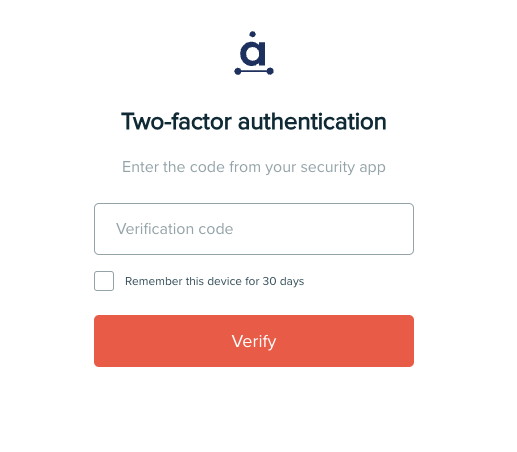Image resolution: width=517 pixels, height=452 pixels.
Task: Click the '30 days' text beside the checkbox
Action: [283, 281]
